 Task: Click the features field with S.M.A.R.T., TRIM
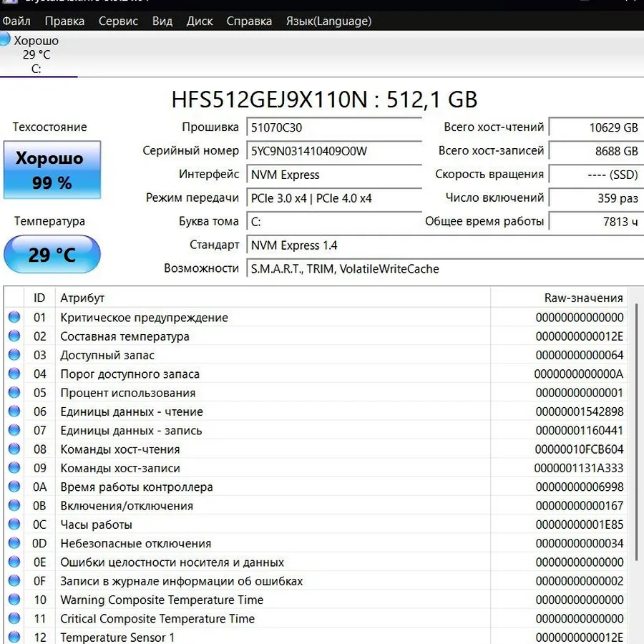coord(445,268)
